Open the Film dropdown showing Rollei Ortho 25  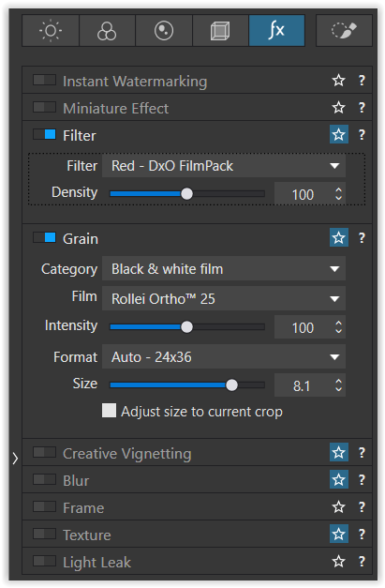pyautogui.click(x=224, y=299)
